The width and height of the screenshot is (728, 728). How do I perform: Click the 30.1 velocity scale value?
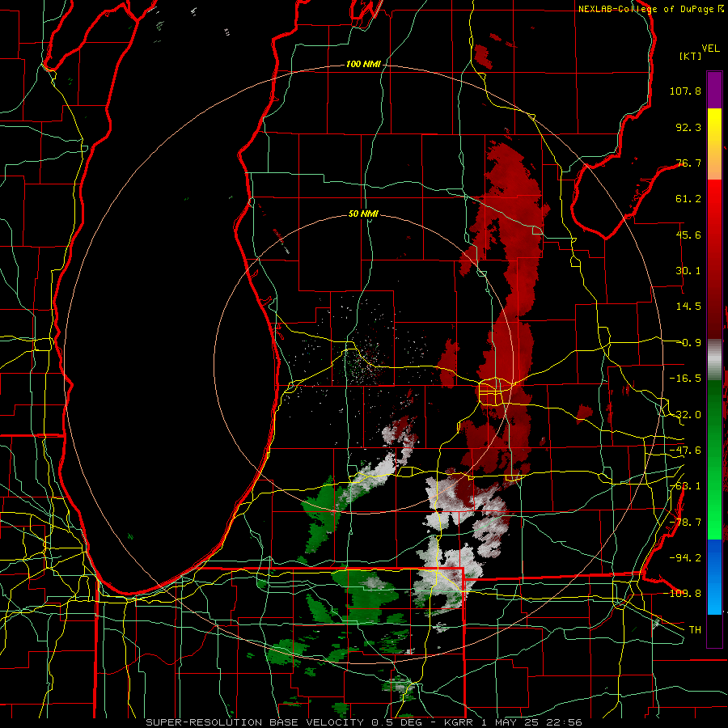(688, 270)
